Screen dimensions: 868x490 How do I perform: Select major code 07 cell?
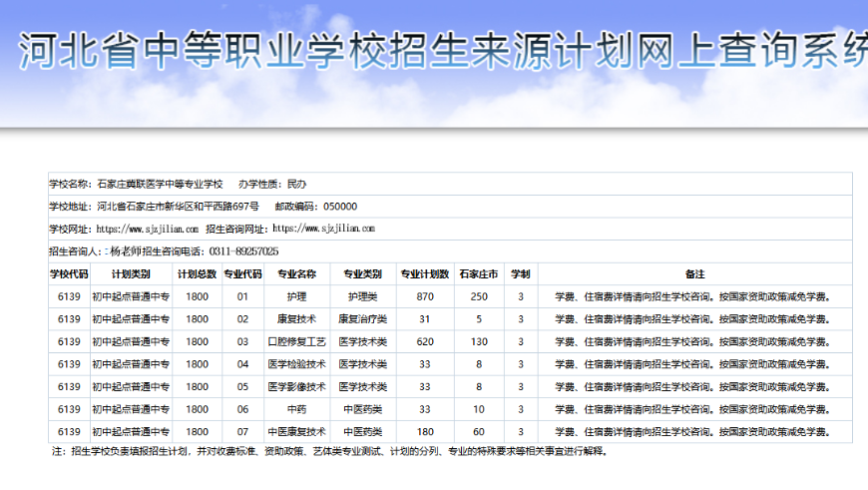click(242, 432)
